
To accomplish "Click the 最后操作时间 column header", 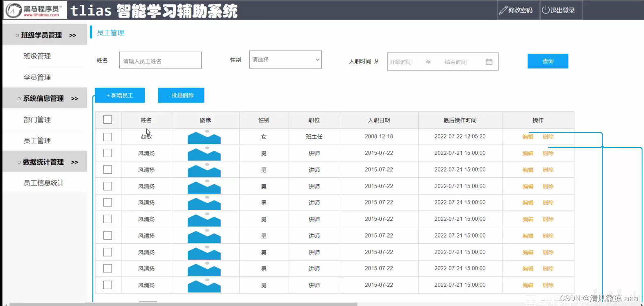I will tap(460, 120).
